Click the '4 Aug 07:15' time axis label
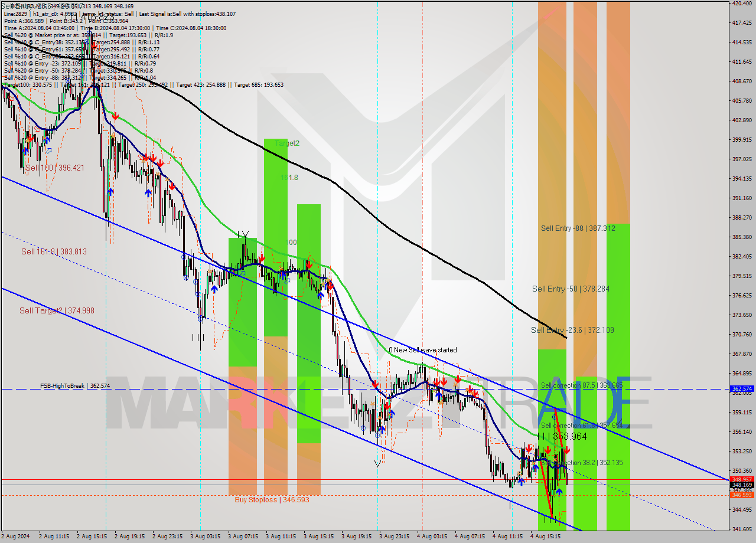The height and width of the screenshot is (543, 756). (470, 537)
